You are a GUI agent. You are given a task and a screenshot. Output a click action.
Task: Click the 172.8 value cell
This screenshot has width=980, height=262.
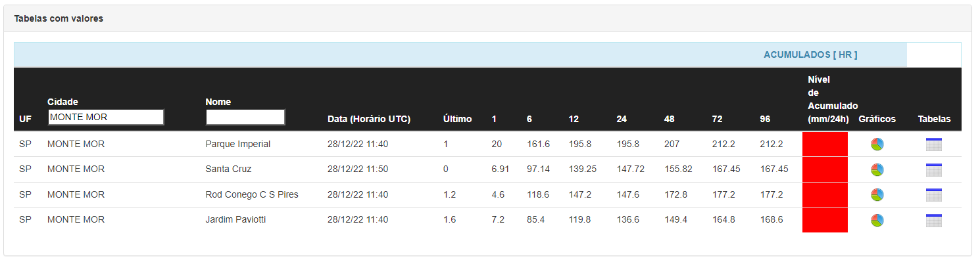(675, 194)
